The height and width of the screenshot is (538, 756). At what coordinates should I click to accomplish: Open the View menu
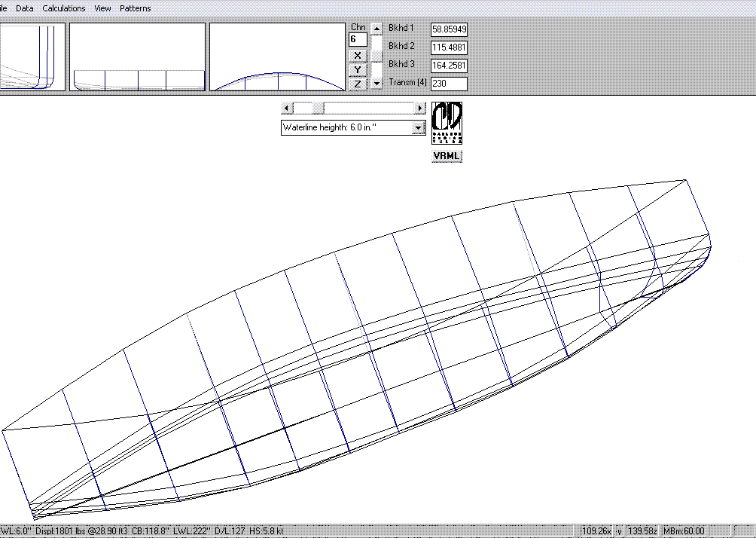[103, 8]
